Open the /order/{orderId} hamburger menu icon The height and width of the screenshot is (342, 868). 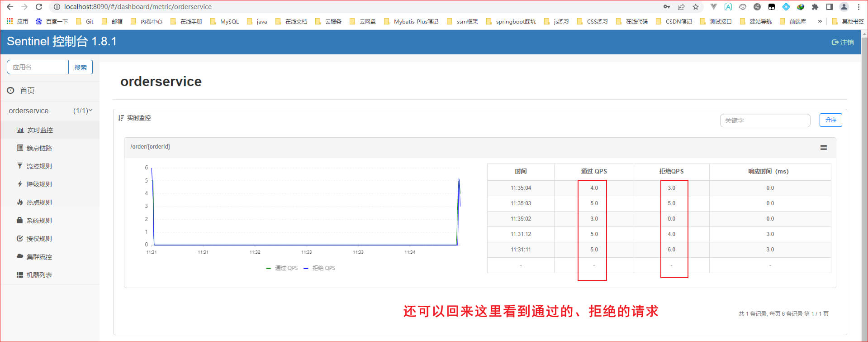pos(824,148)
